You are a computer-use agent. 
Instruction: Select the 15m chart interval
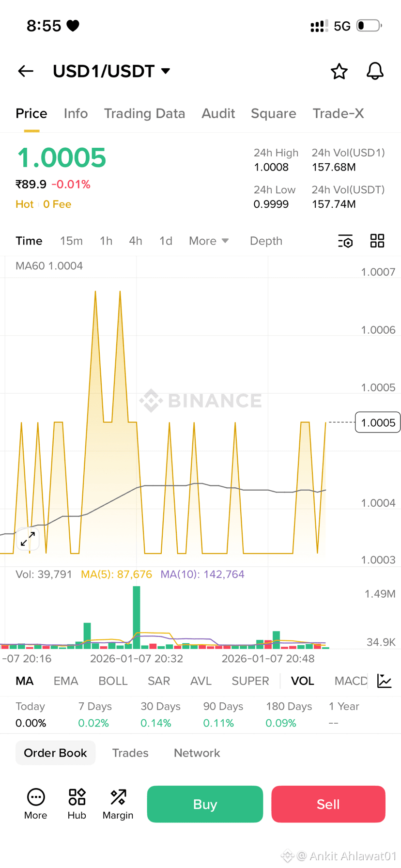pyautogui.click(x=71, y=241)
